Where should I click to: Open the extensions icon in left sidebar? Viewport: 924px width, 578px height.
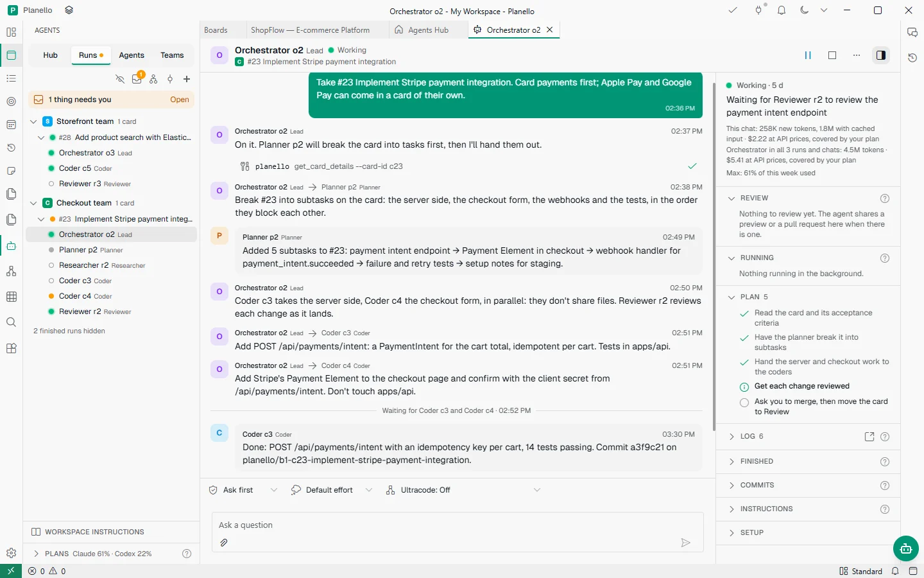tap(11, 348)
